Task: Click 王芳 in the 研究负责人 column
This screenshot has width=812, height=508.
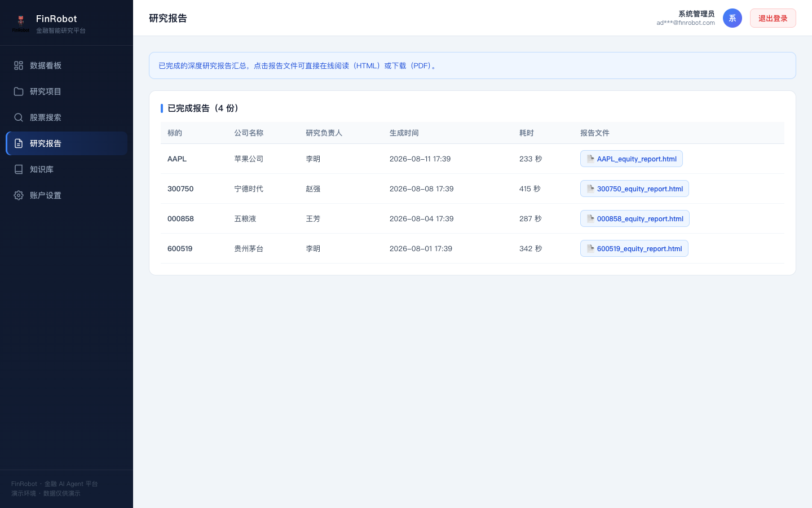Action: [x=313, y=218]
